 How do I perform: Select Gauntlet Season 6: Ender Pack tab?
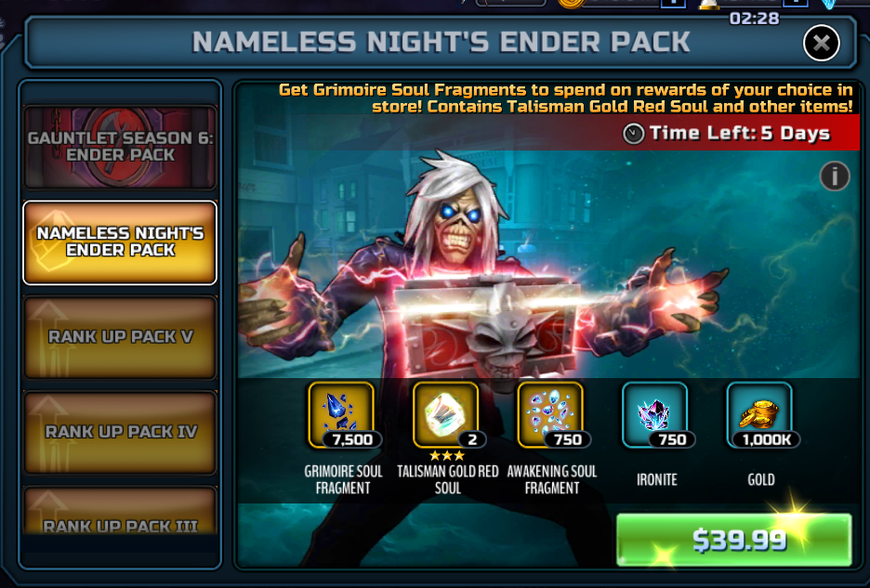click(x=120, y=147)
